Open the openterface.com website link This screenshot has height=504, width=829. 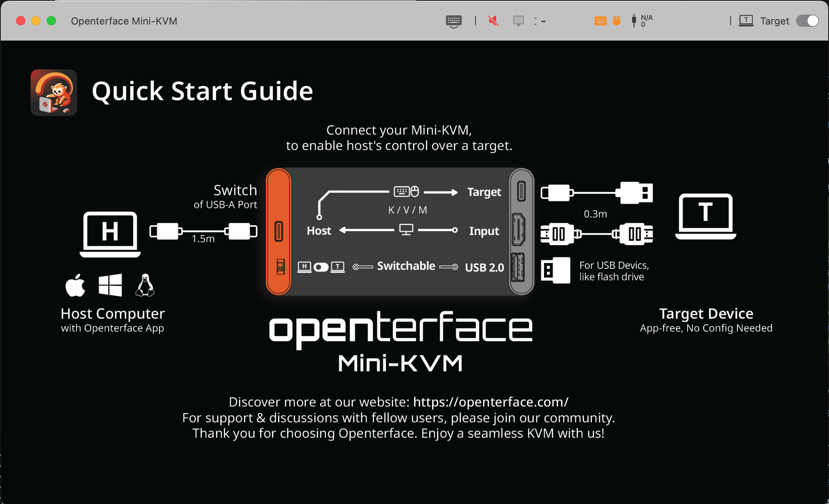491,402
